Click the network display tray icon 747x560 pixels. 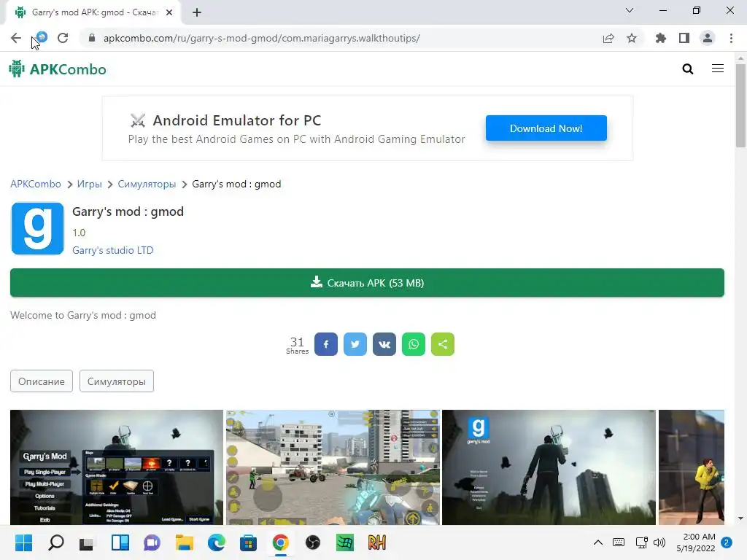click(641, 542)
